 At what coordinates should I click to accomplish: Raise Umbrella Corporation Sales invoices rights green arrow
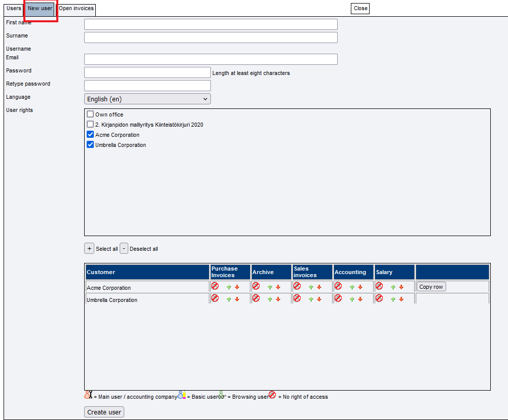pyautogui.click(x=311, y=299)
